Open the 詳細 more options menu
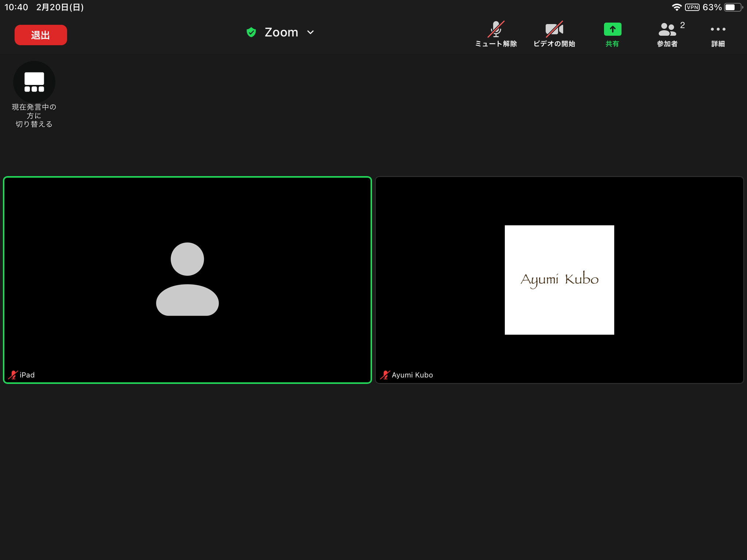This screenshot has height=560, width=747. pyautogui.click(x=718, y=34)
